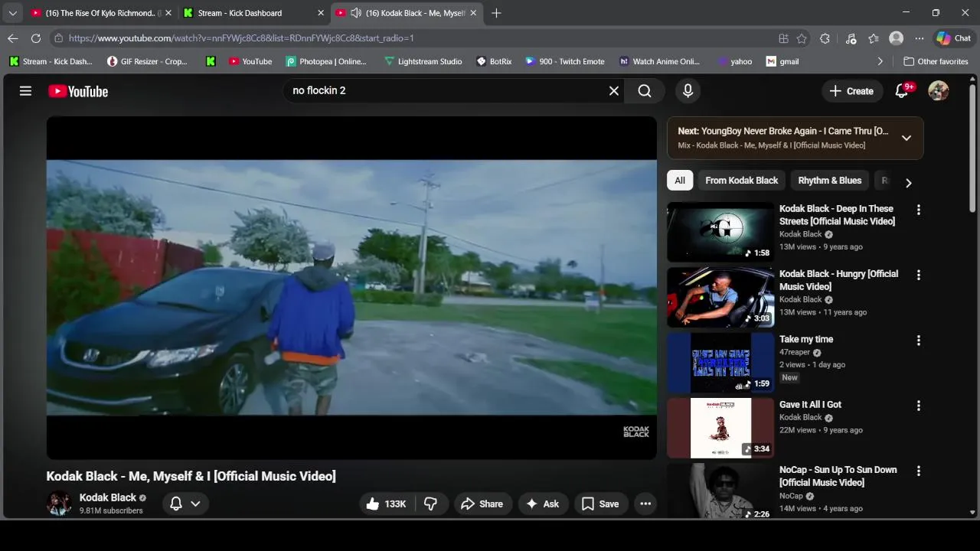Open Kodak Black channel avatar
Screen dimensions: 980x551
pyautogui.click(x=59, y=504)
